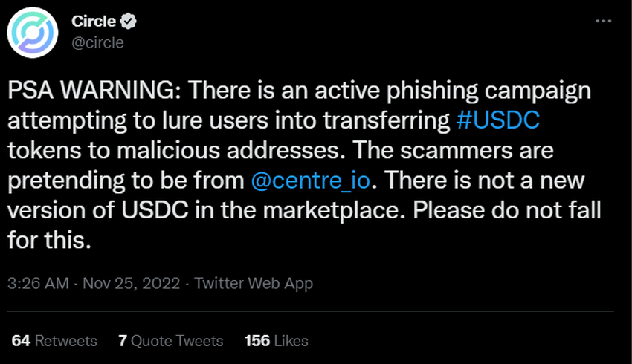
Task: View the 7 Quote Tweets
Action: [170, 341]
